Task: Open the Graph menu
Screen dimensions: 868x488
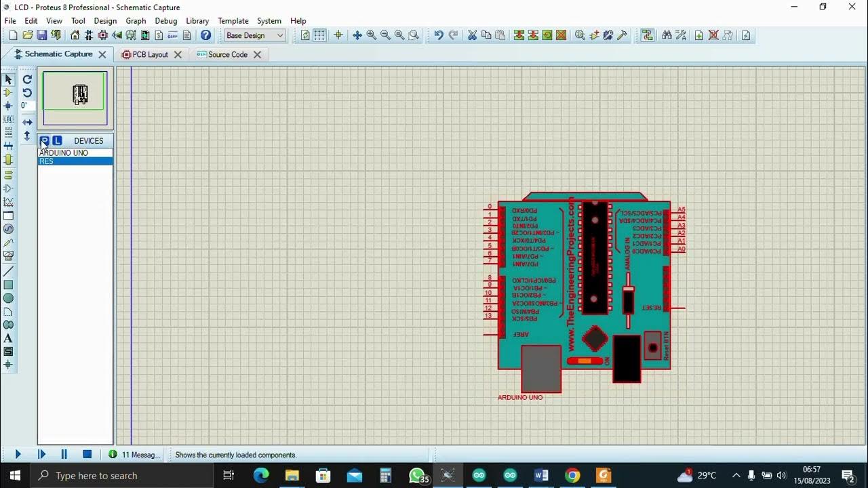Action: (x=136, y=21)
